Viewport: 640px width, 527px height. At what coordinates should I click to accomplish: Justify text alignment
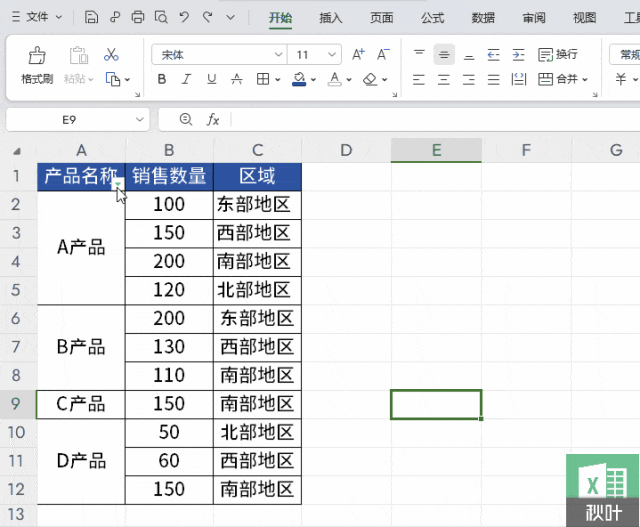pos(493,79)
